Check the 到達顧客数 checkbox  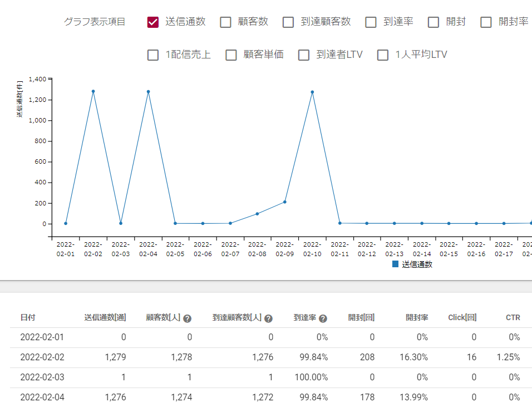[288, 22]
